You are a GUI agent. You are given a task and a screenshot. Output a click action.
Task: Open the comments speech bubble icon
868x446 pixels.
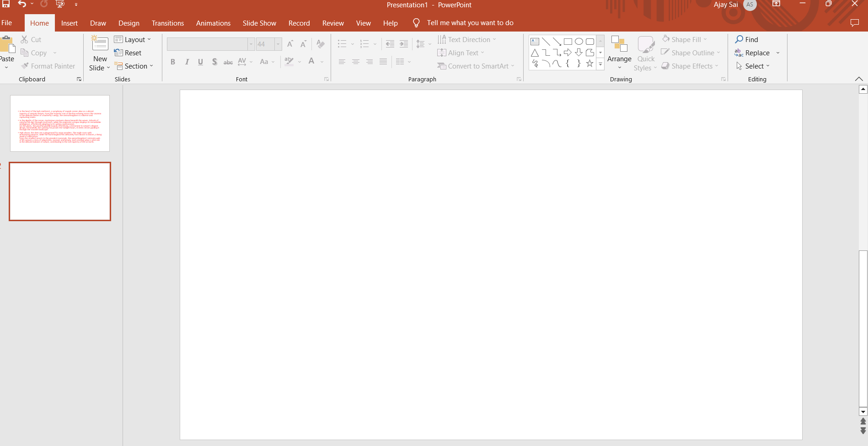(854, 23)
